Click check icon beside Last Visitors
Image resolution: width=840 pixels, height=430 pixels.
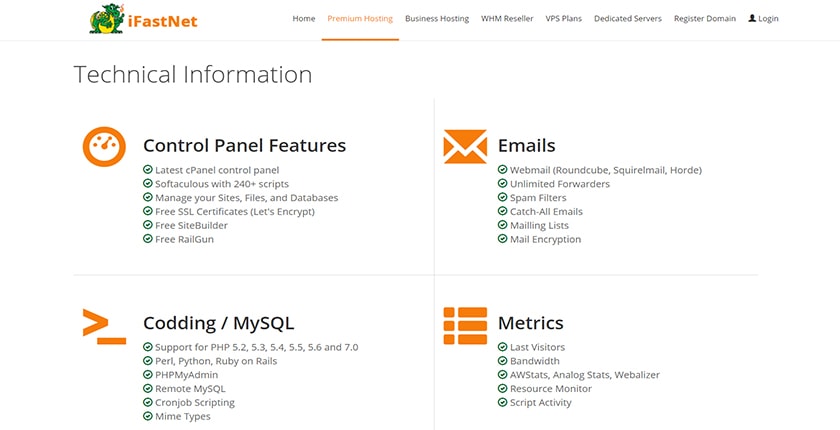pyautogui.click(x=502, y=347)
